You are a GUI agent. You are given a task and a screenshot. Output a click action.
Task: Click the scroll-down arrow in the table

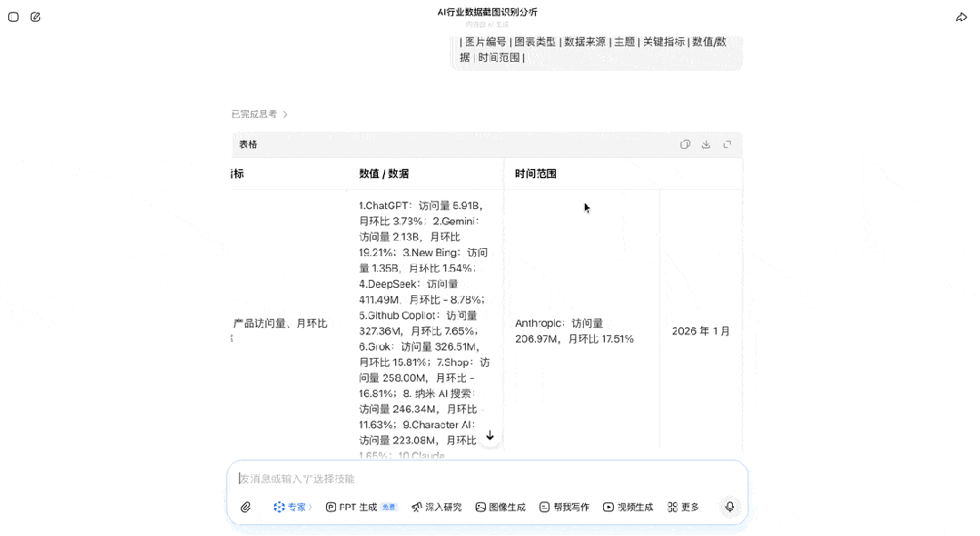point(490,436)
